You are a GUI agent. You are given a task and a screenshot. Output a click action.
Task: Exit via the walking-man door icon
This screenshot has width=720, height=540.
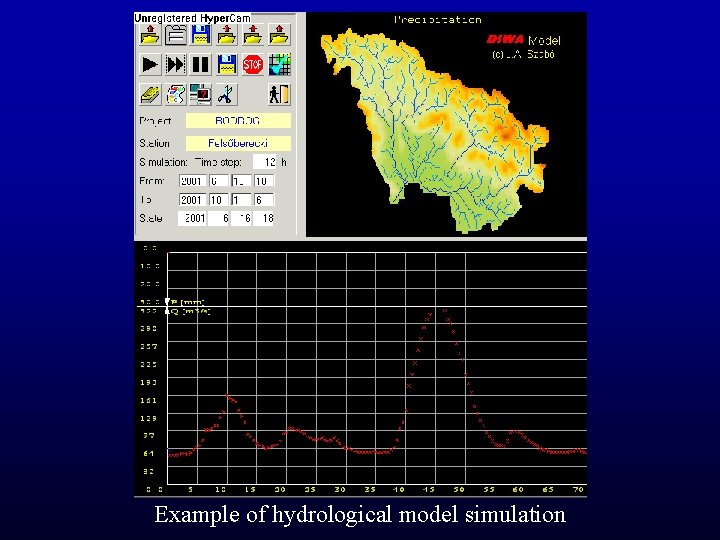279,95
